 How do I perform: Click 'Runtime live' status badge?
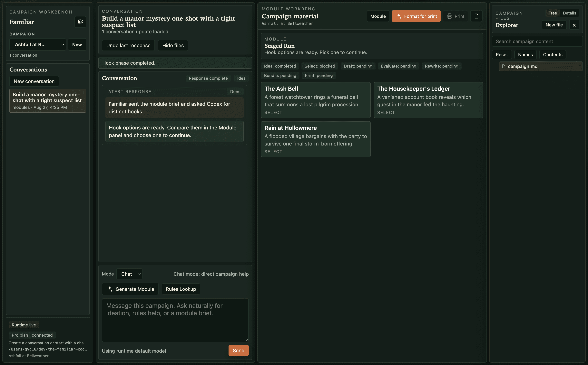pyautogui.click(x=24, y=325)
